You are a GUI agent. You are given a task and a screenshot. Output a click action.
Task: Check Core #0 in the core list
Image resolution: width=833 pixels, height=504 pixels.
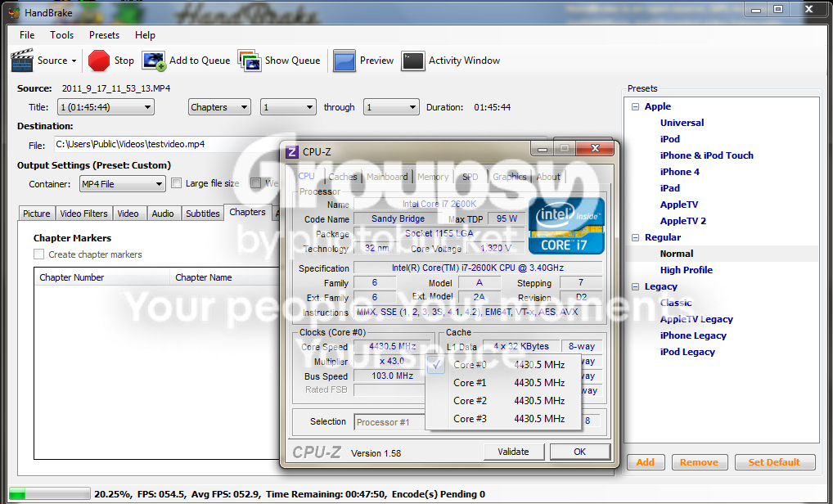pyautogui.click(x=435, y=365)
